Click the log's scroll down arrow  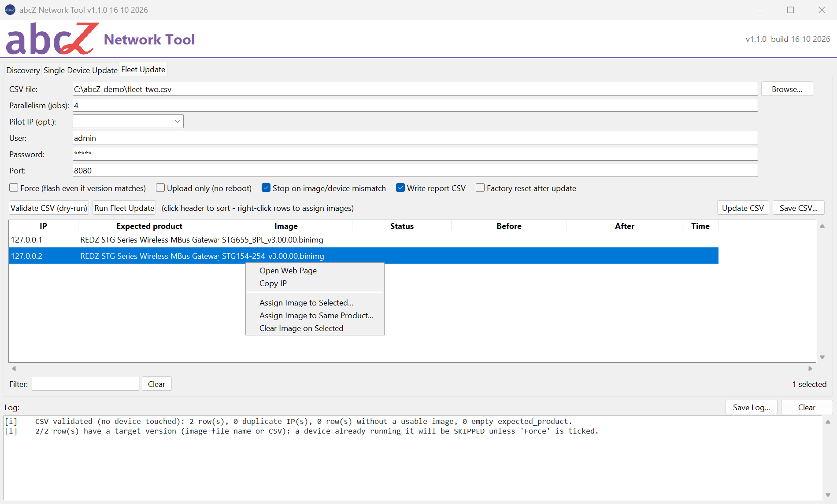coord(828,495)
